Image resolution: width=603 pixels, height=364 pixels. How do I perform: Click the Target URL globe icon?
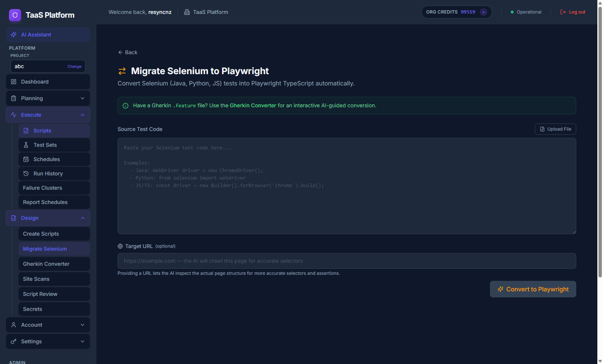pos(120,246)
